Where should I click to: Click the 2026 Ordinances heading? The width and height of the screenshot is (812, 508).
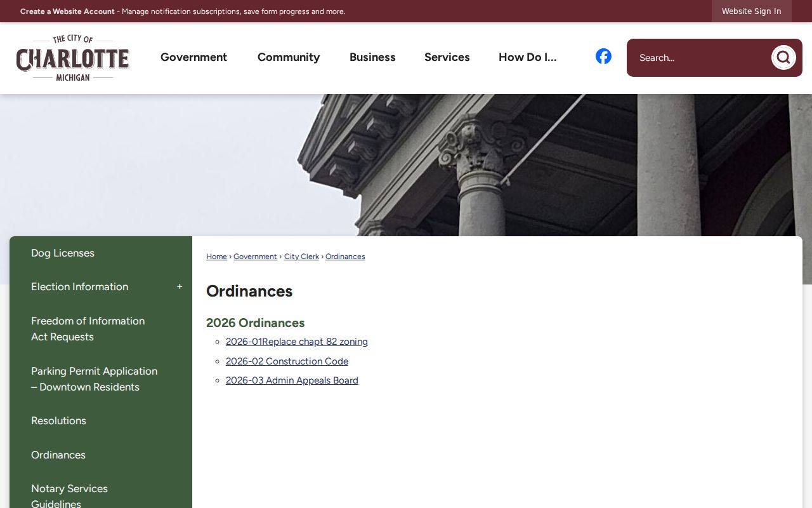pyautogui.click(x=255, y=323)
